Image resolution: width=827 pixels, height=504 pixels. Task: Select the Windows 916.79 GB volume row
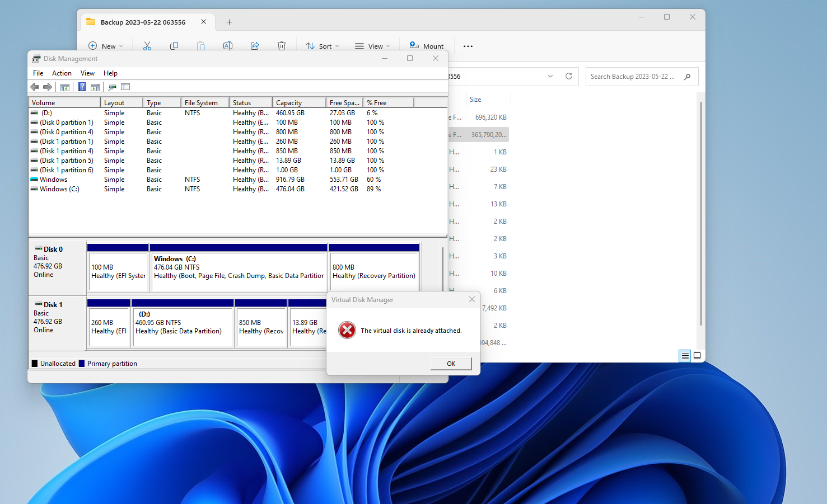237,180
